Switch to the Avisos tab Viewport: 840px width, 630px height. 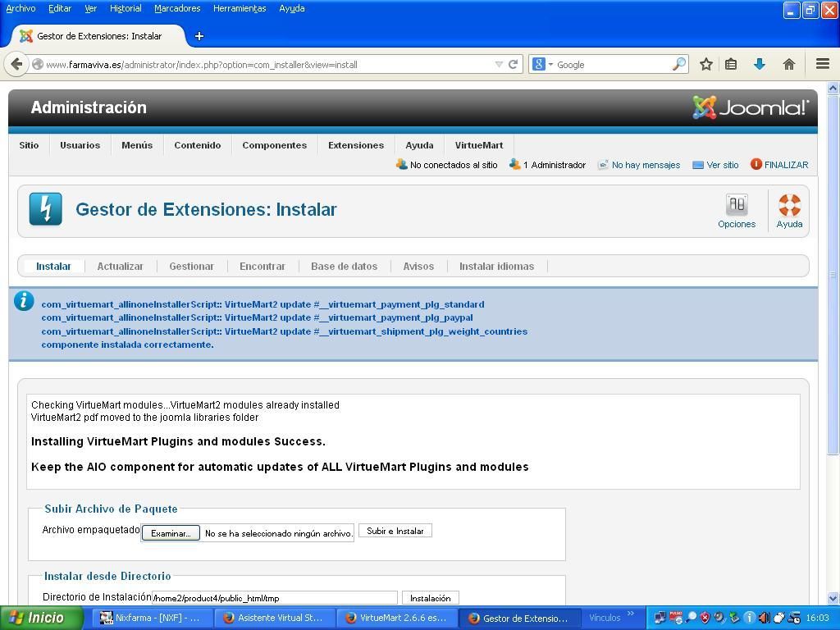coord(418,267)
